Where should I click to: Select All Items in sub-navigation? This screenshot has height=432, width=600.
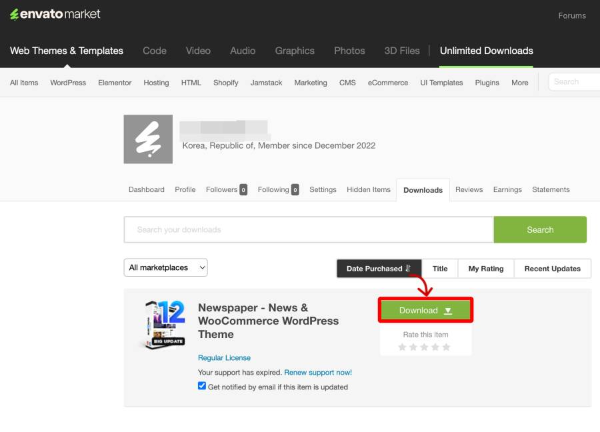pos(24,83)
